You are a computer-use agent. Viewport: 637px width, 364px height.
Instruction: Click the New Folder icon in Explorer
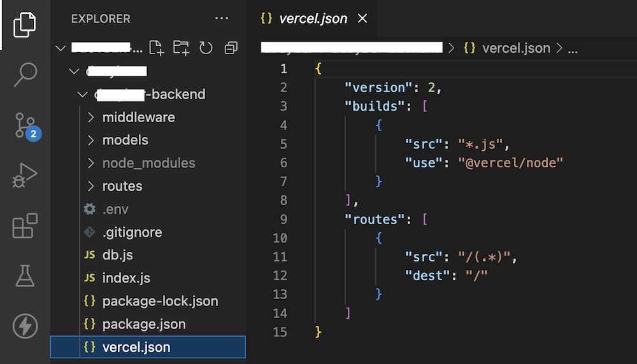tap(181, 47)
